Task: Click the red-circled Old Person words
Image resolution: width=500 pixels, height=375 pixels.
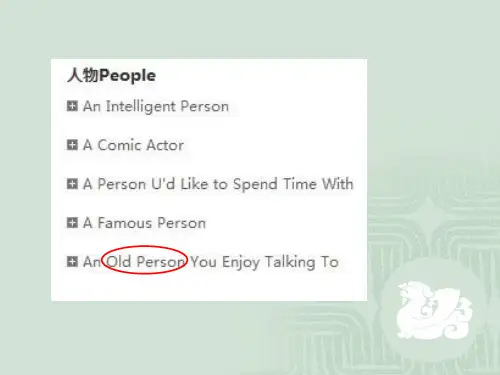Action: coord(145,261)
